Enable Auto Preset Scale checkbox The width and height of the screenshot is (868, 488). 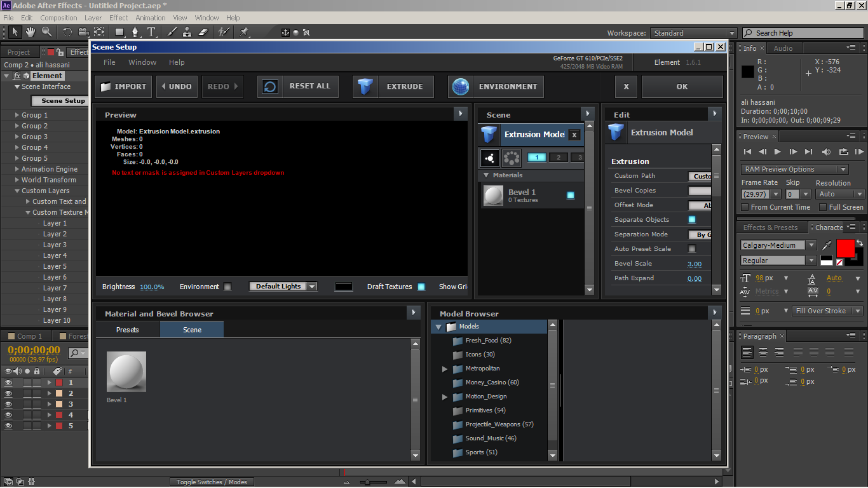(x=692, y=248)
